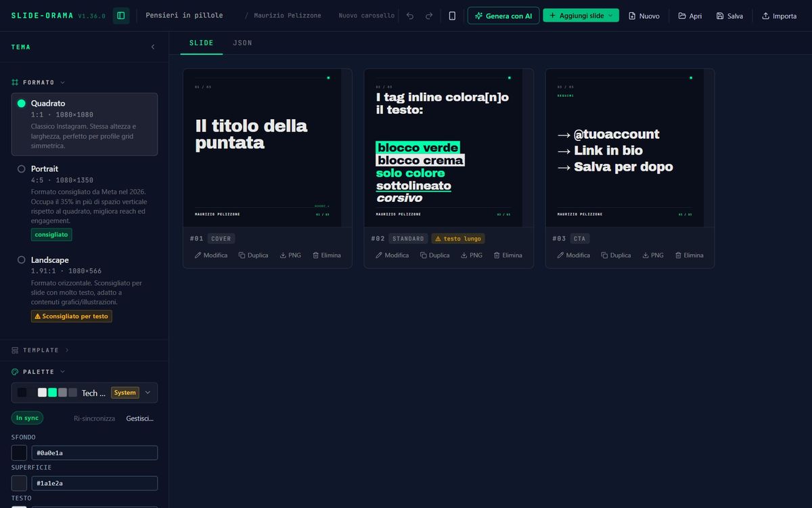Click the Nuovo file button
This screenshot has width=812, height=508.
click(644, 16)
